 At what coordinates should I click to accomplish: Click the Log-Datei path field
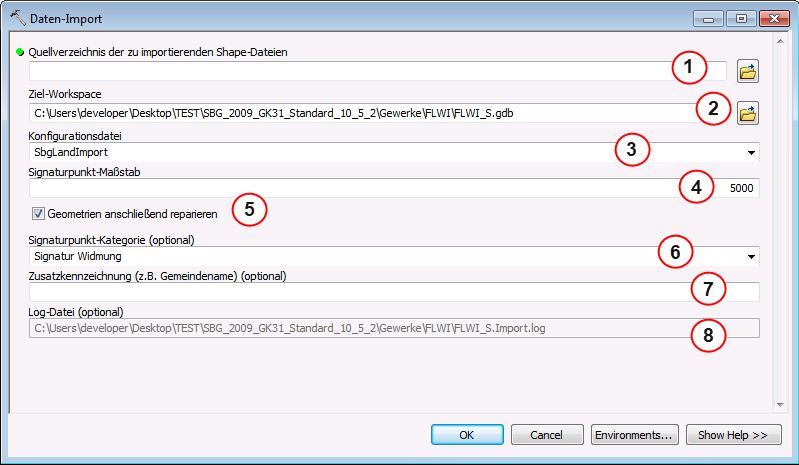(394, 328)
